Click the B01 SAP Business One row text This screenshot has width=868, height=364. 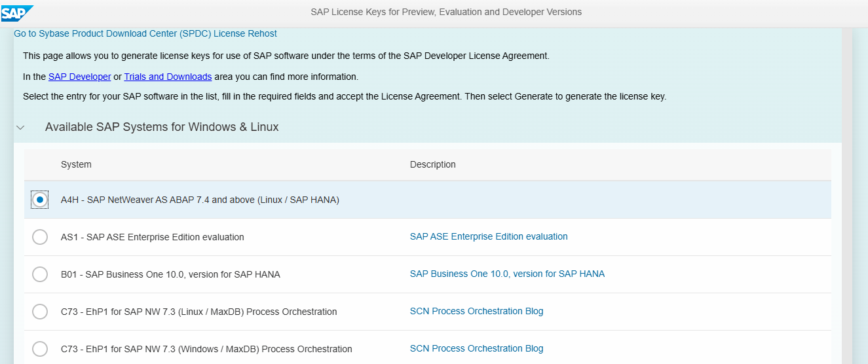[170, 274]
